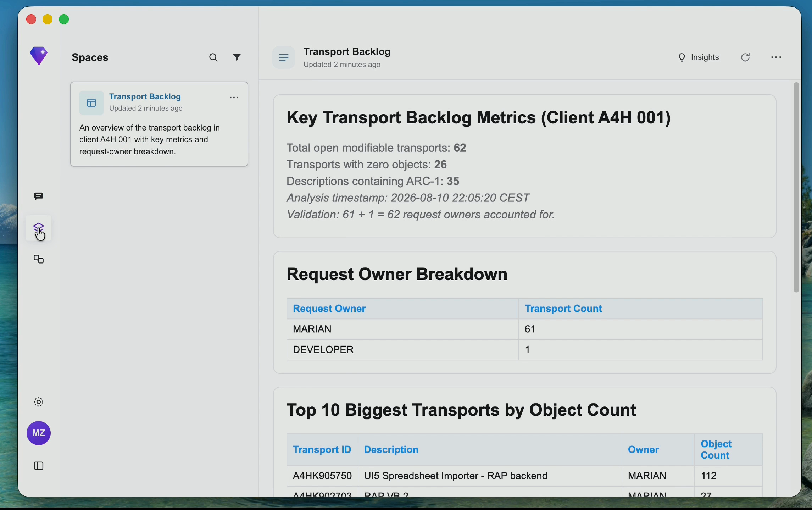This screenshot has width=812, height=510.
Task: Click the Spaces panel title
Action: [90, 58]
